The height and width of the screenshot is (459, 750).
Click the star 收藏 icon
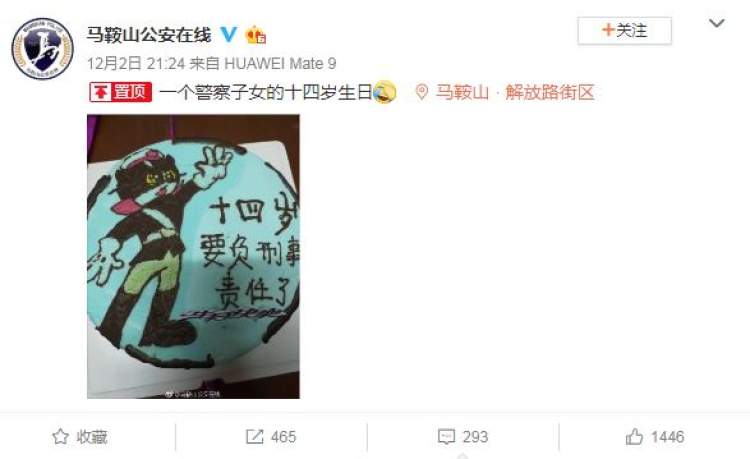pos(60,437)
